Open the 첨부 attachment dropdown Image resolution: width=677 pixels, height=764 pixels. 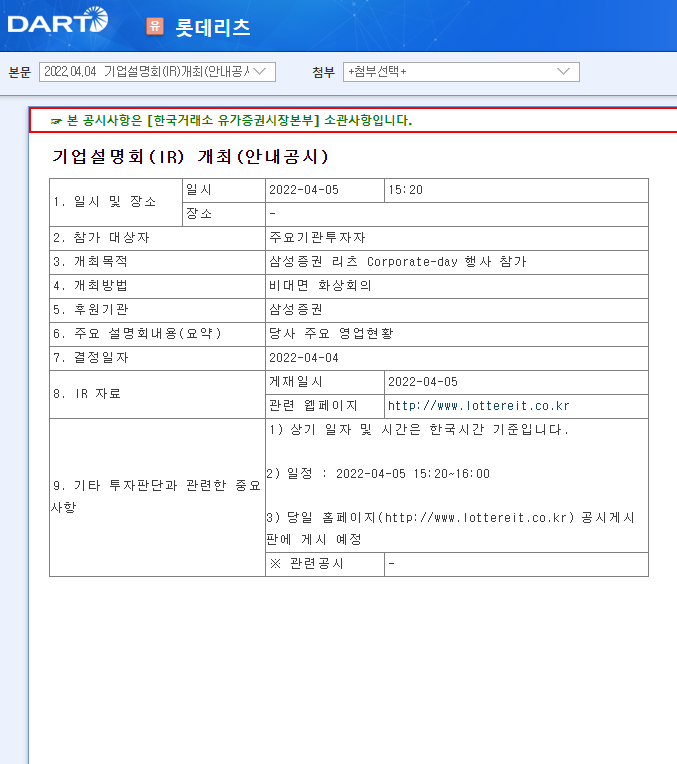tap(461, 72)
